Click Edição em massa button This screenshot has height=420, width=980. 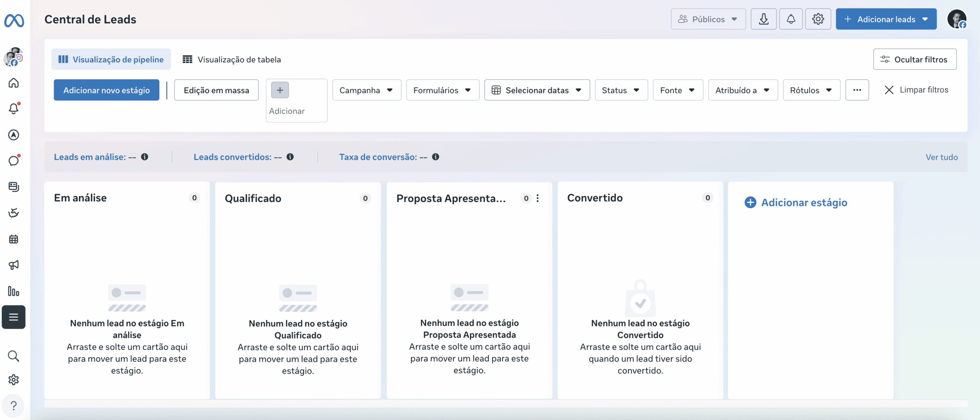coord(216,90)
